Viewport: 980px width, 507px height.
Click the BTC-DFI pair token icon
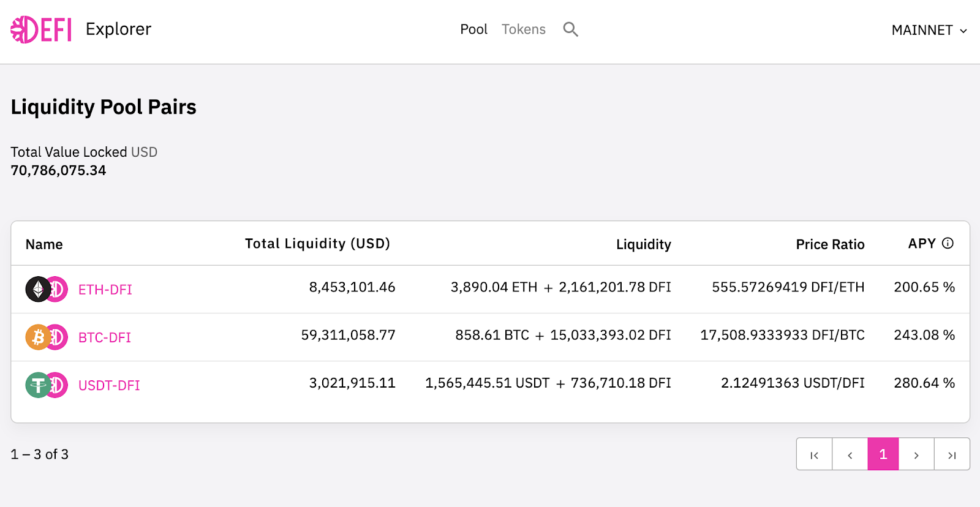[47, 337]
